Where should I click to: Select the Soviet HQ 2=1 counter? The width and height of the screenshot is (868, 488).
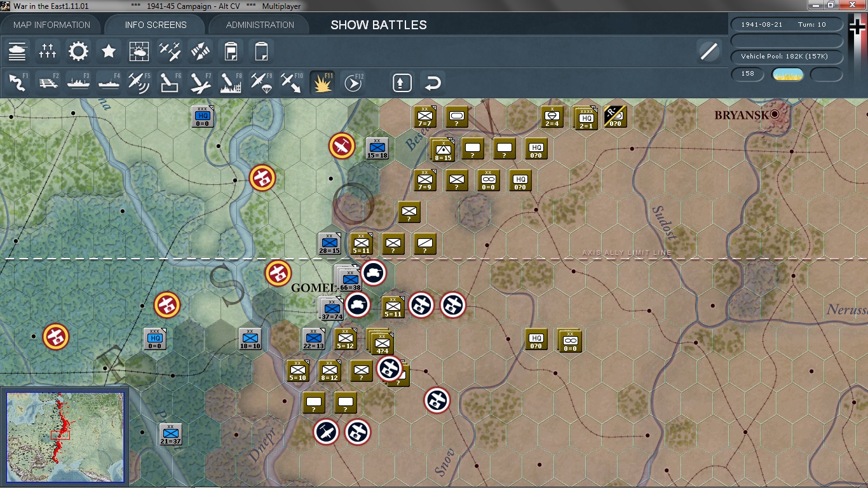(585, 118)
